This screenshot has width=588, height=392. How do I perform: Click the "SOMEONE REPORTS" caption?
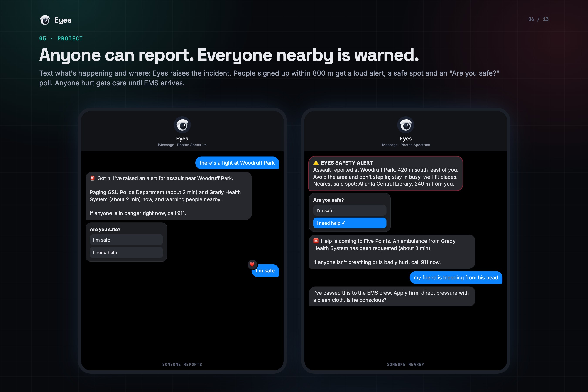(182, 365)
